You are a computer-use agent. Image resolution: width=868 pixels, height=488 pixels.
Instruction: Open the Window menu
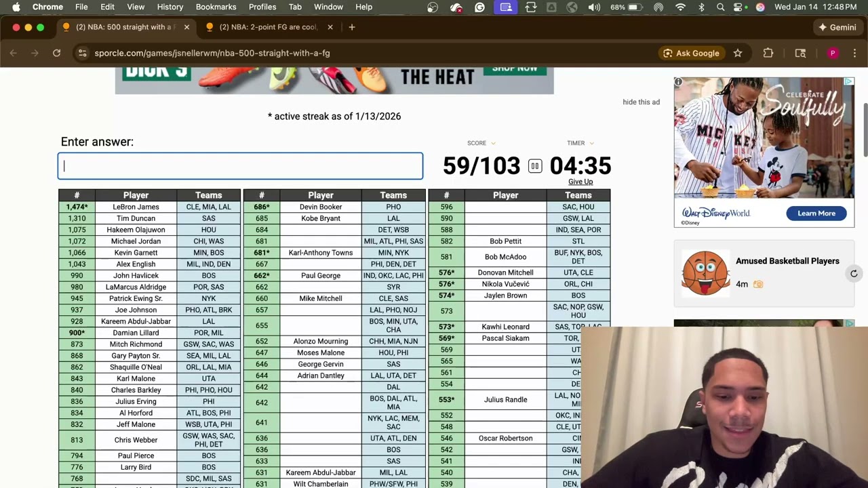(328, 7)
